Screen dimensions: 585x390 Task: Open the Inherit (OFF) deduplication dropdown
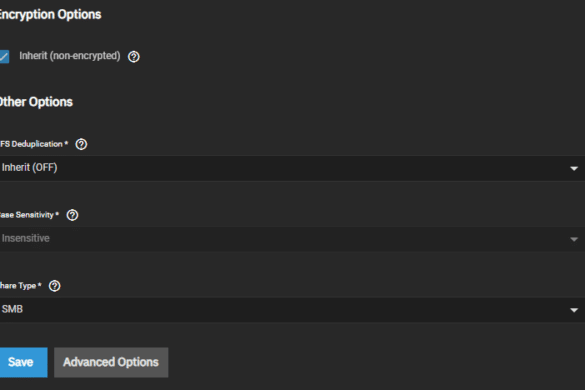pyautogui.click(x=292, y=168)
